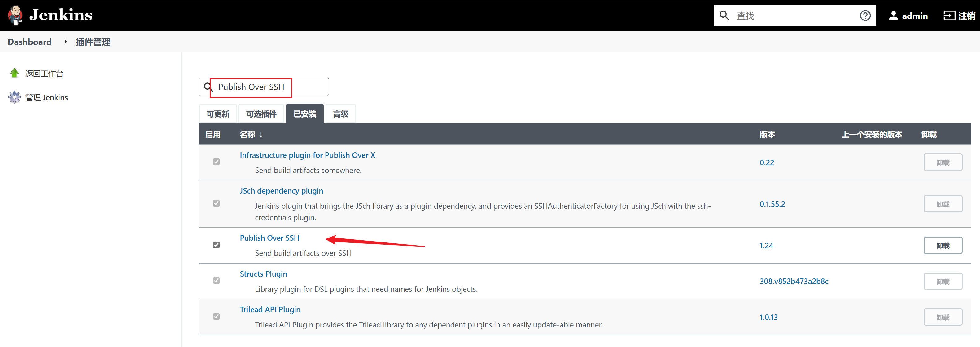Click the Structs Plugin description about DSL plugins
The height and width of the screenshot is (347, 980).
point(366,289)
